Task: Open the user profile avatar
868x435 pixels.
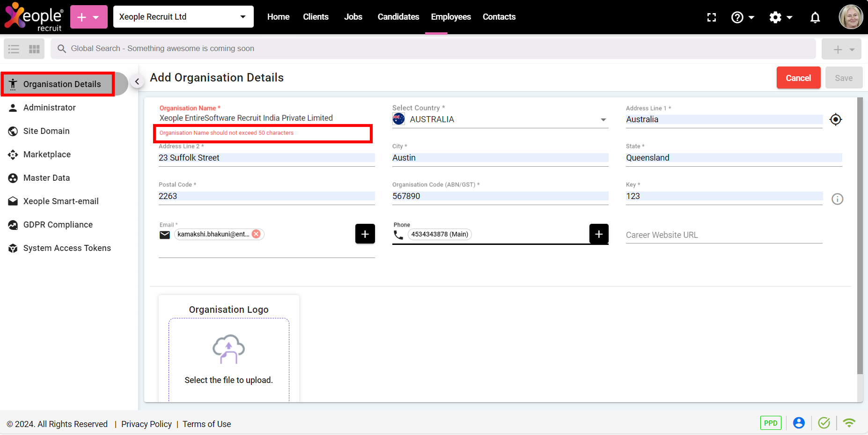Action: tap(851, 17)
